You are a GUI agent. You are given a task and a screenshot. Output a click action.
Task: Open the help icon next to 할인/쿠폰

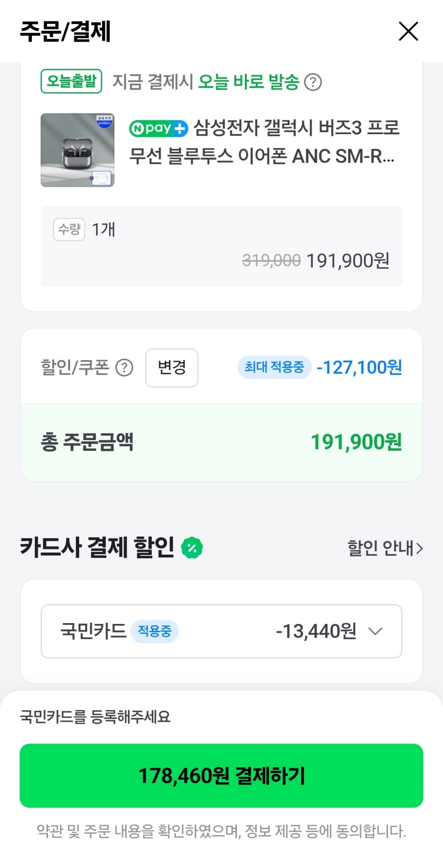[124, 368]
